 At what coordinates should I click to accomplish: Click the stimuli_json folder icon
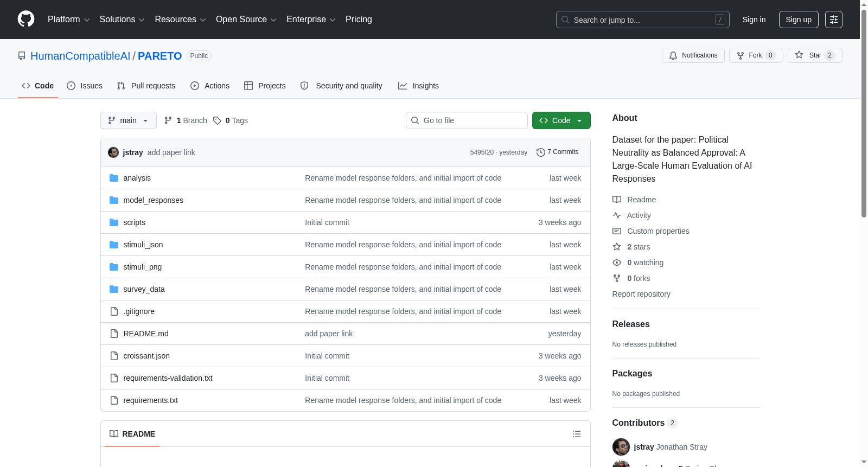[114, 245]
